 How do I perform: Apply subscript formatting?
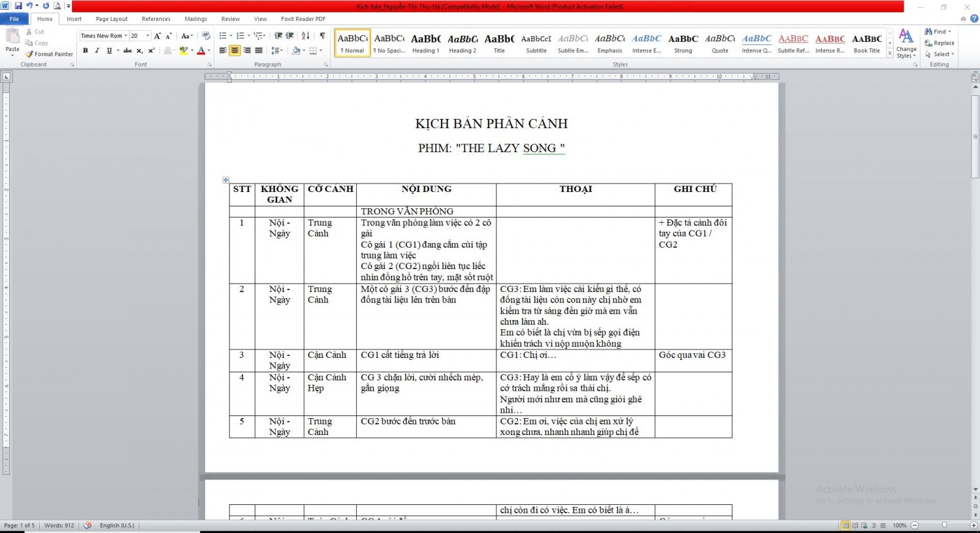point(140,50)
